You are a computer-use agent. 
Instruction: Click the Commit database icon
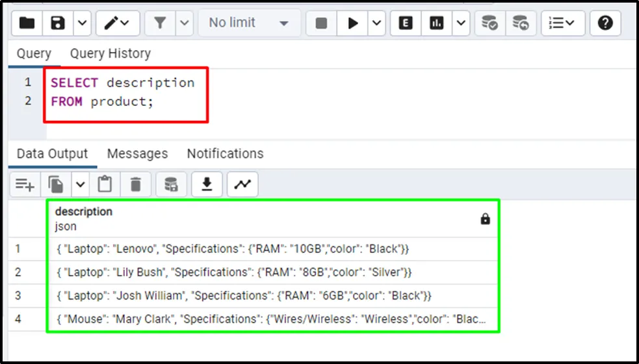pyautogui.click(x=489, y=23)
